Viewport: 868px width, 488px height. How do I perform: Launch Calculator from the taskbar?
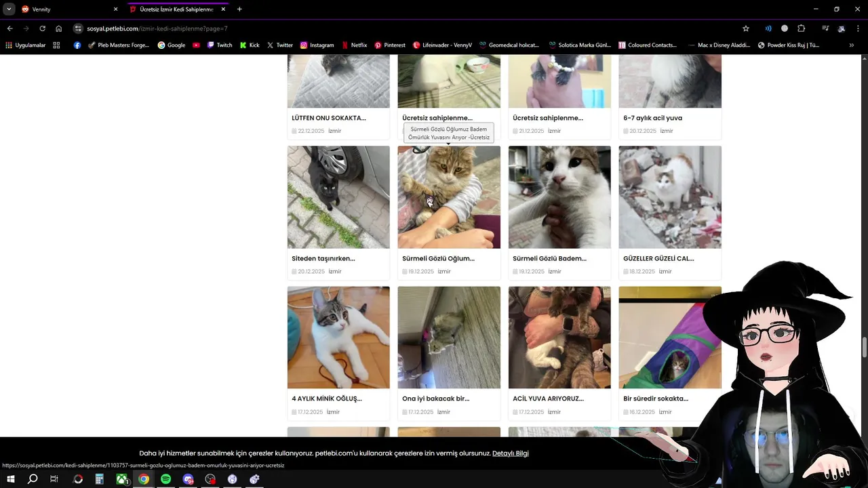99,479
